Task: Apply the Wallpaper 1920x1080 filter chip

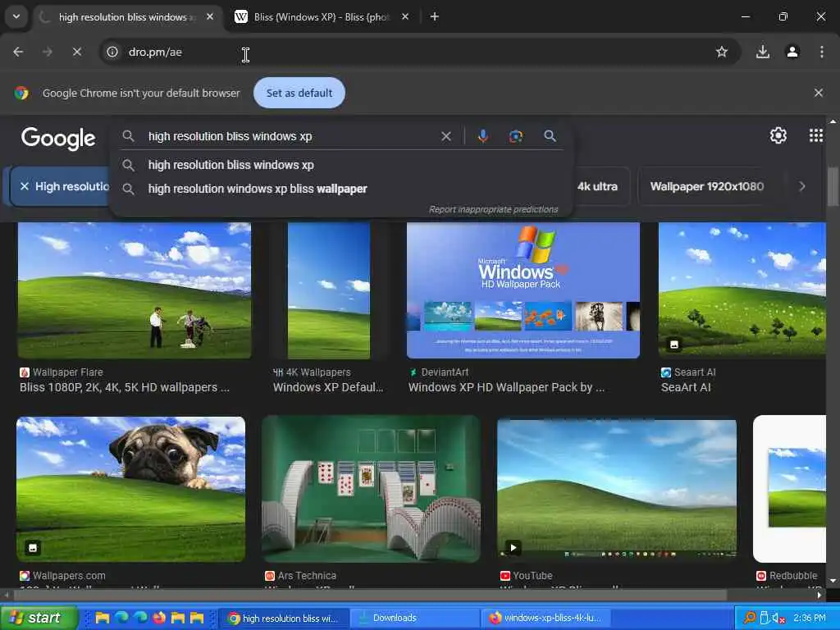Action: [706, 186]
